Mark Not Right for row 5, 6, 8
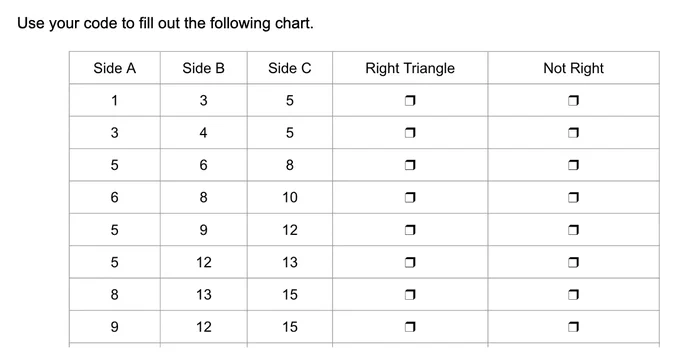The width and height of the screenshot is (680, 360). point(573,165)
